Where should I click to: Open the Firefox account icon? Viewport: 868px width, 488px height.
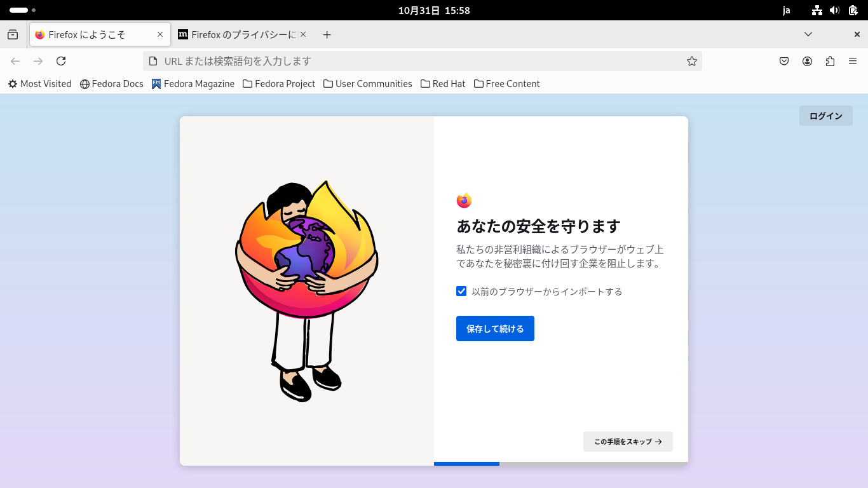tap(807, 61)
